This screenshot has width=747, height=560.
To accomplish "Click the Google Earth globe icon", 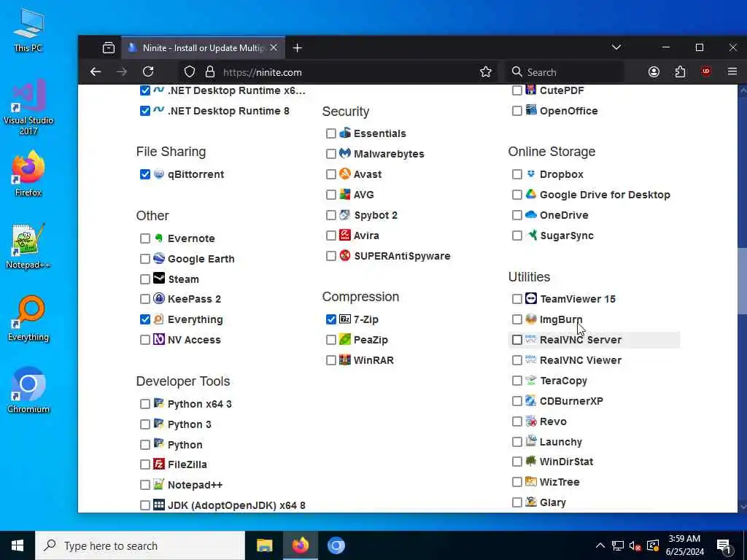I will pyautogui.click(x=158, y=258).
